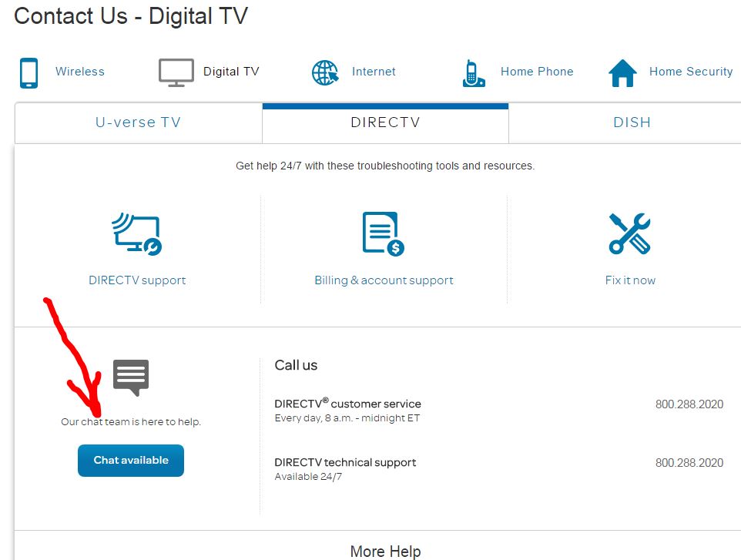Click the Fix it now text link

(x=630, y=280)
